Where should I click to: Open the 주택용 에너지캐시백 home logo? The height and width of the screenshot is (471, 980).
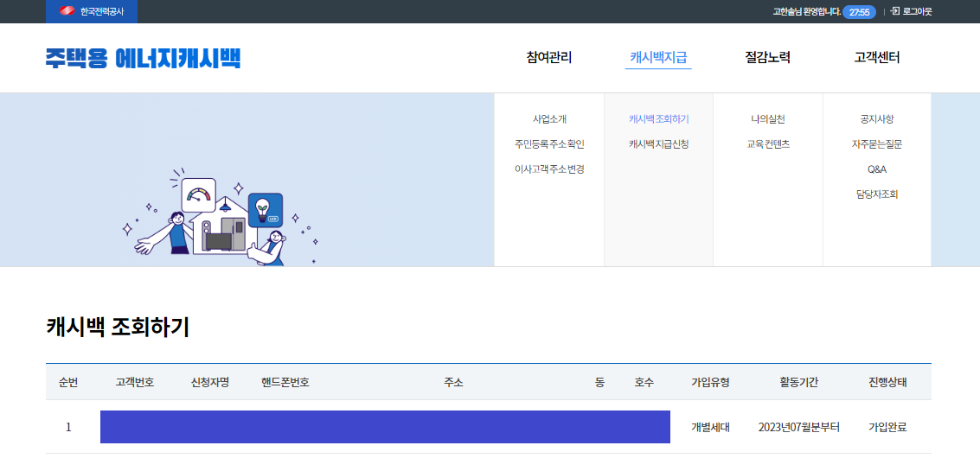143,58
